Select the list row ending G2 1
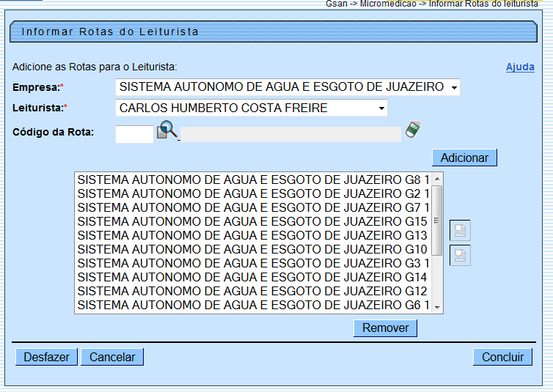This screenshot has height=392, width=553. [x=253, y=193]
